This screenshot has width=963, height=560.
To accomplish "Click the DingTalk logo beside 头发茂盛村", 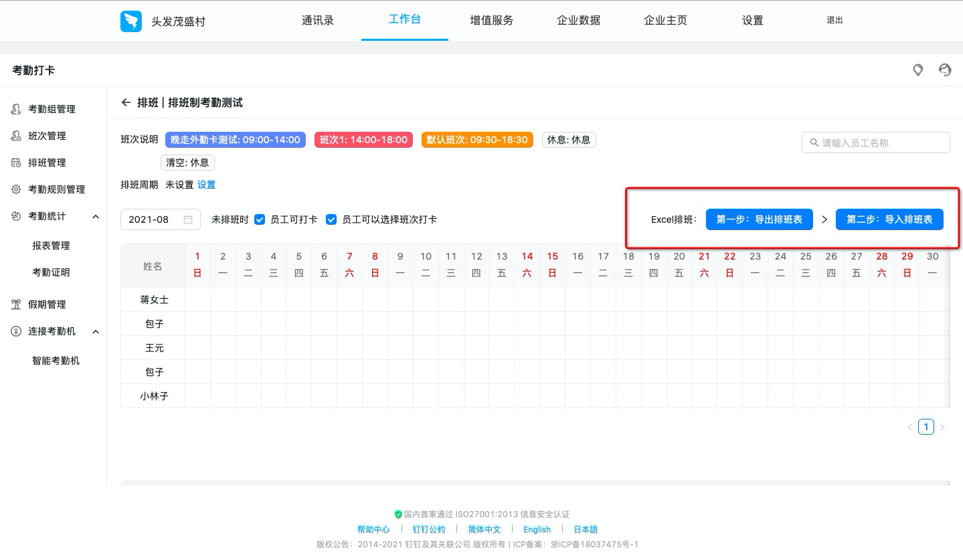I will (x=131, y=21).
